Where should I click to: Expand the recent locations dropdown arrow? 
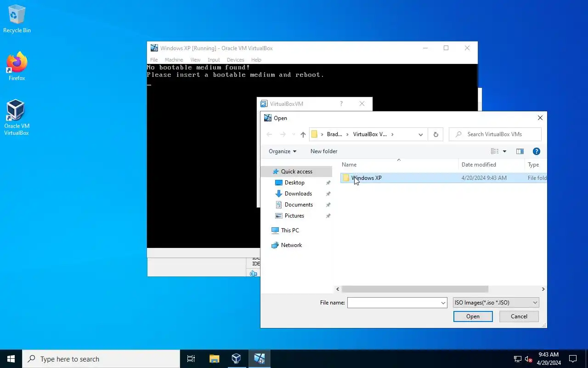click(294, 135)
